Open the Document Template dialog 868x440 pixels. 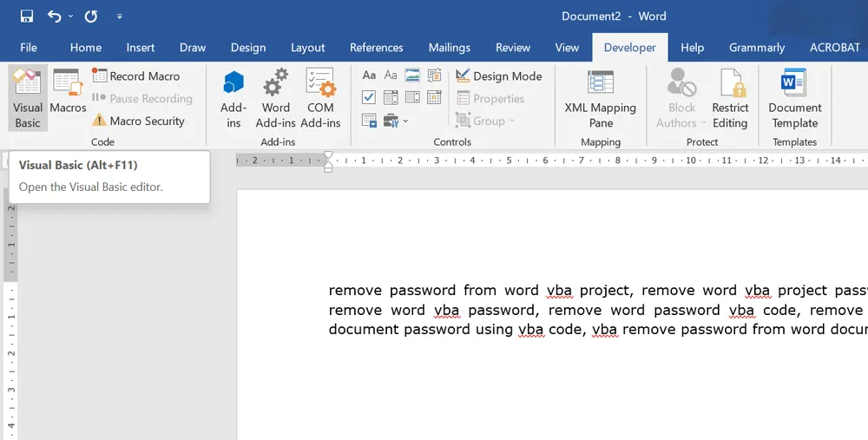pos(794,98)
